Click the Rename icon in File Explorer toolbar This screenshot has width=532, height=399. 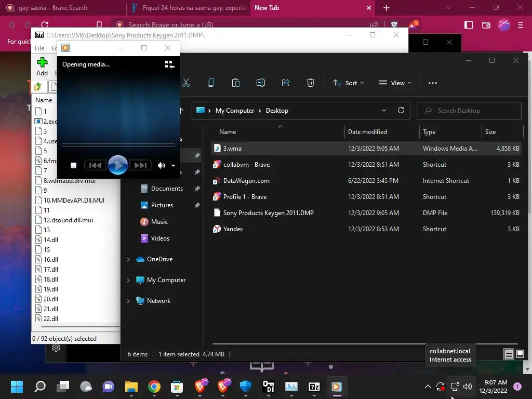(261, 83)
